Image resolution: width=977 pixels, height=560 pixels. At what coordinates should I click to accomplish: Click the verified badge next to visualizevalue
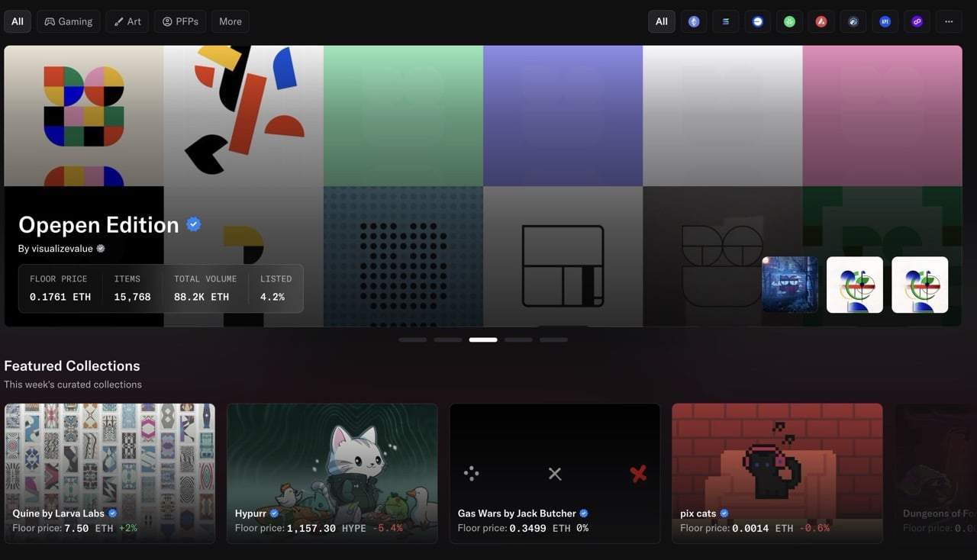click(x=101, y=249)
